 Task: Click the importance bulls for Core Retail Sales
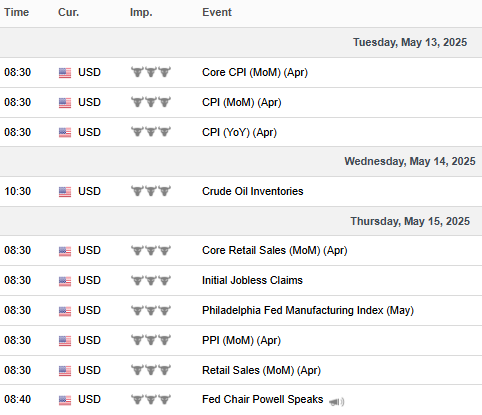click(151, 250)
